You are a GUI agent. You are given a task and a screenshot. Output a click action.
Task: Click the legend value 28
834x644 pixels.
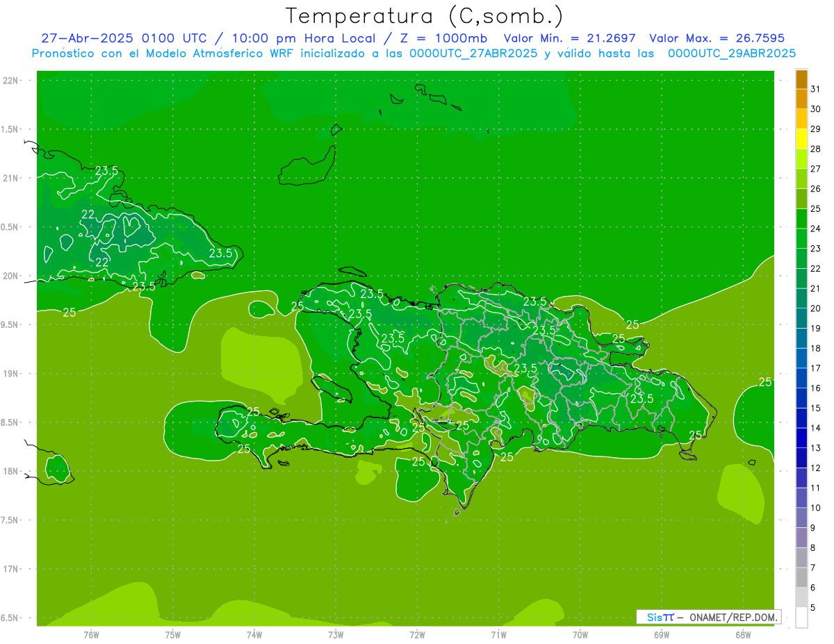coord(816,149)
